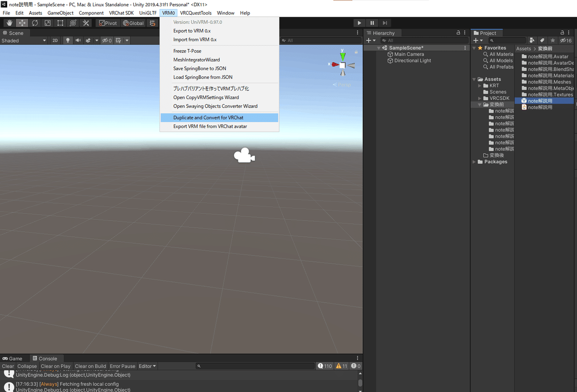This screenshot has height=392, width=577.
Task: Toggle Error Pause in Console
Action: [123, 366]
